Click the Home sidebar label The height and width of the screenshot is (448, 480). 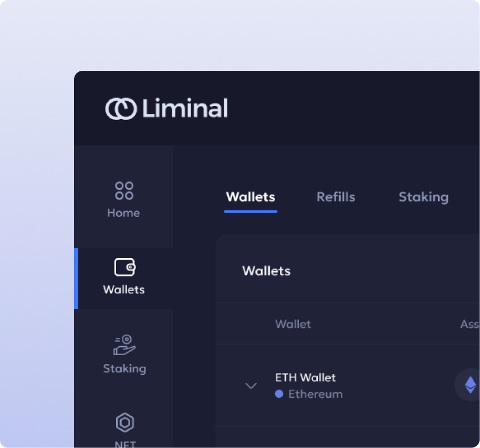click(x=123, y=213)
